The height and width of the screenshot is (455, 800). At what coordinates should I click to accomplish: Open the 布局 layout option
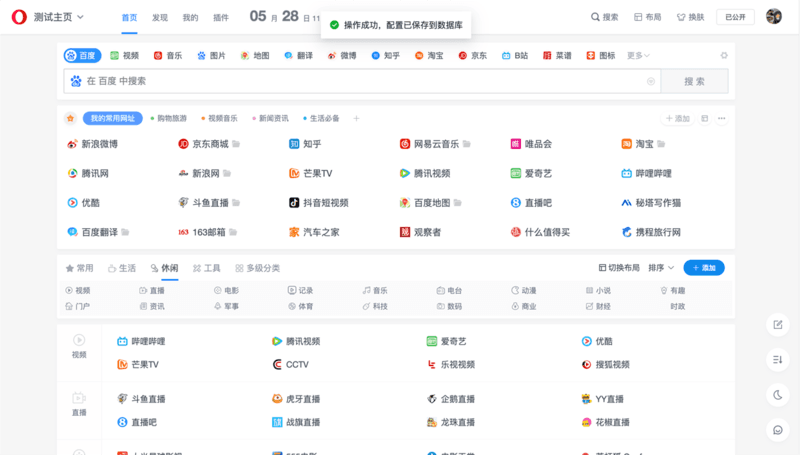[x=647, y=17]
